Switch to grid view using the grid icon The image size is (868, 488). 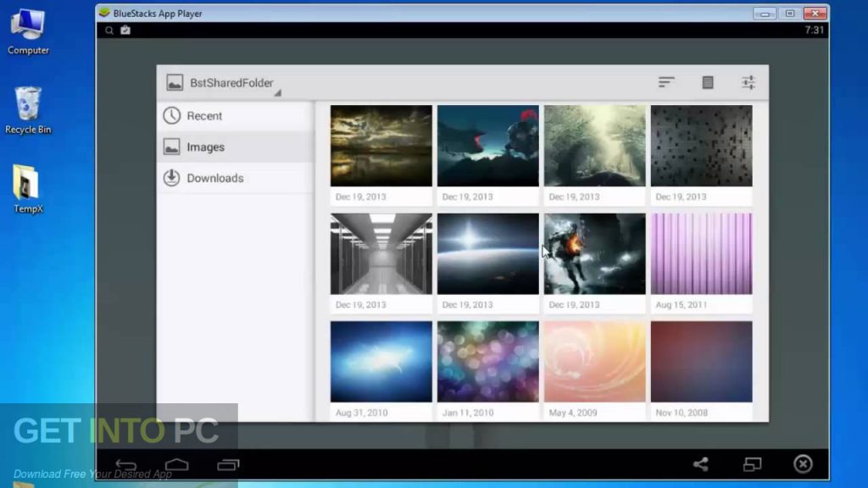pos(708,82)
